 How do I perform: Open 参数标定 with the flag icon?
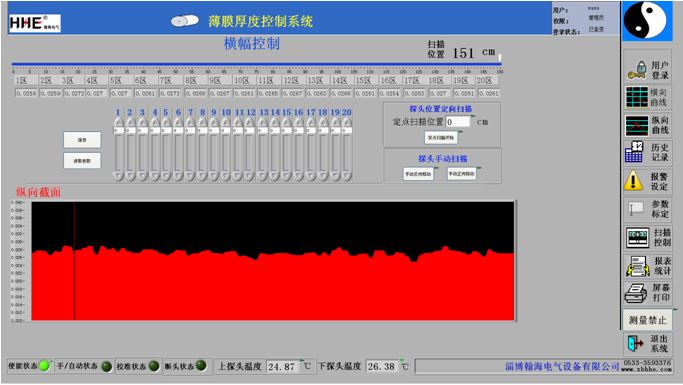point(636,209)
